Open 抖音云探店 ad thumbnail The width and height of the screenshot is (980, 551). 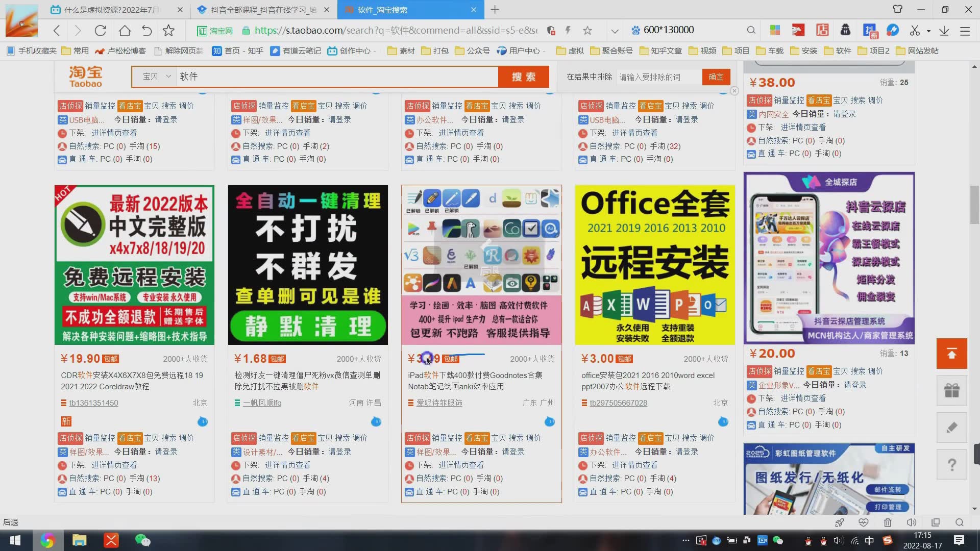tap(829, 258)
